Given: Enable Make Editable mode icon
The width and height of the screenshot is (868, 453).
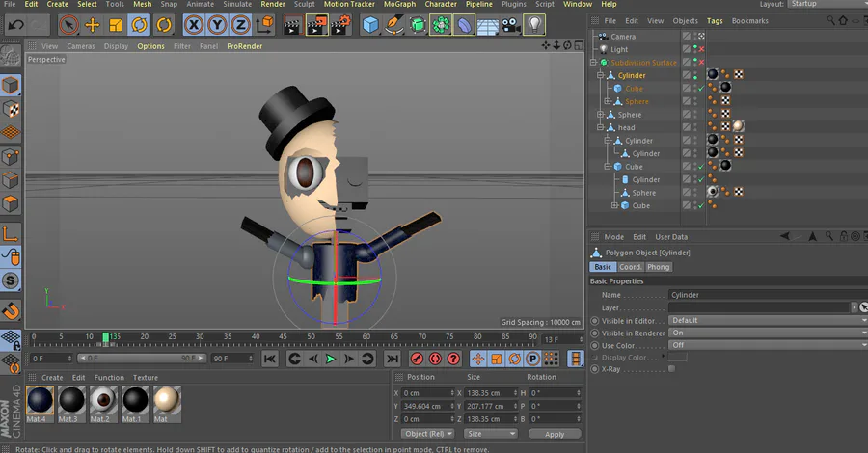Looking at the screenshot, I should [10, 55].
